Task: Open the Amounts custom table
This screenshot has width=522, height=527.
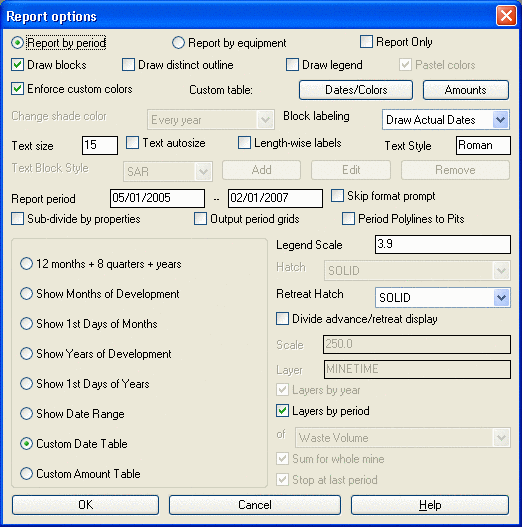Action: click(466, 90)
